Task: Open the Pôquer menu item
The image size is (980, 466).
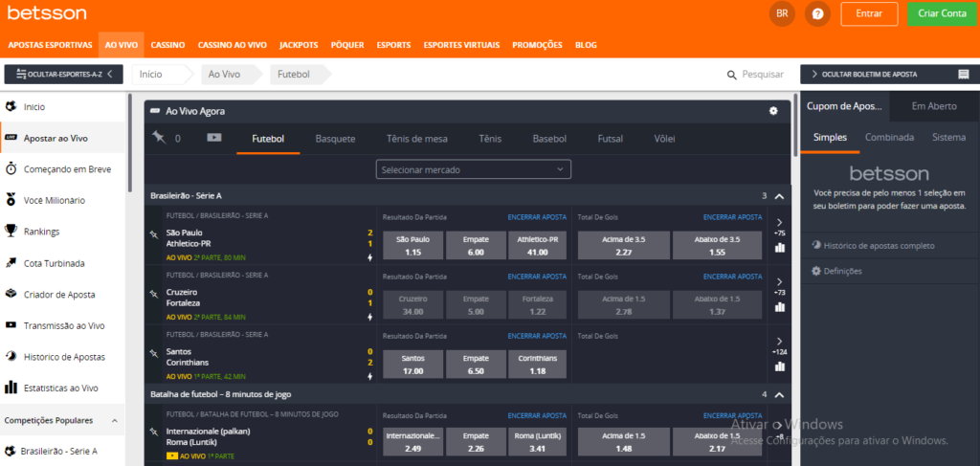Action: coord(347,45)
